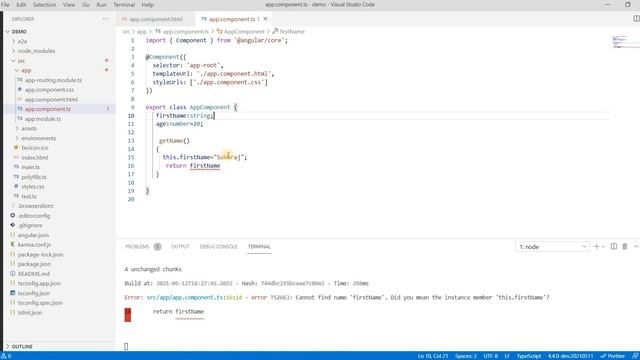This screenshot has width=640, height=360.
Task: Open the Run menu
Action: tap(101, 4)
